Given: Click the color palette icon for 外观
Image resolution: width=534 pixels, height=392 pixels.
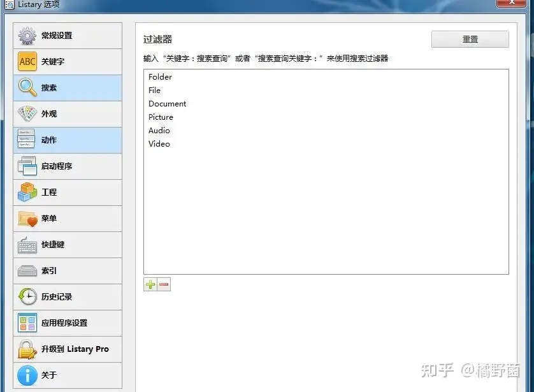Looking at the screenshot, I should pyautogui.click(x=27, y=113).
